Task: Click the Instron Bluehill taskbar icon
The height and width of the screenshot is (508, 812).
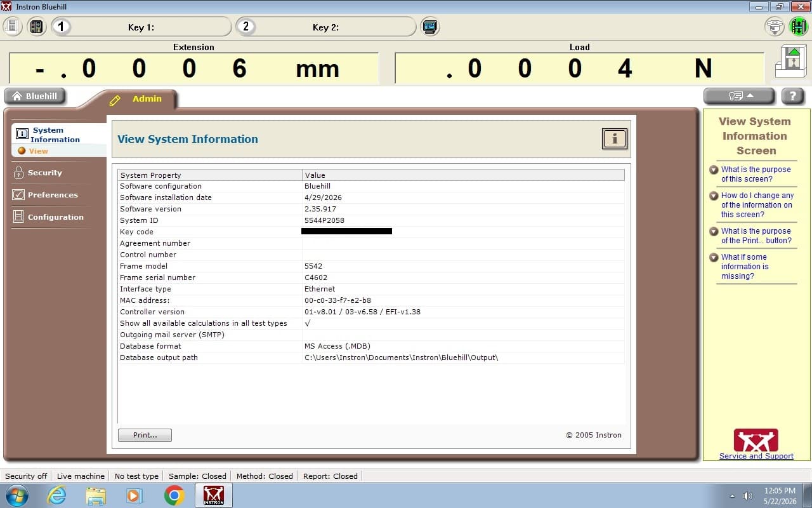Action: pyautogui.click(x=214, y=495)
